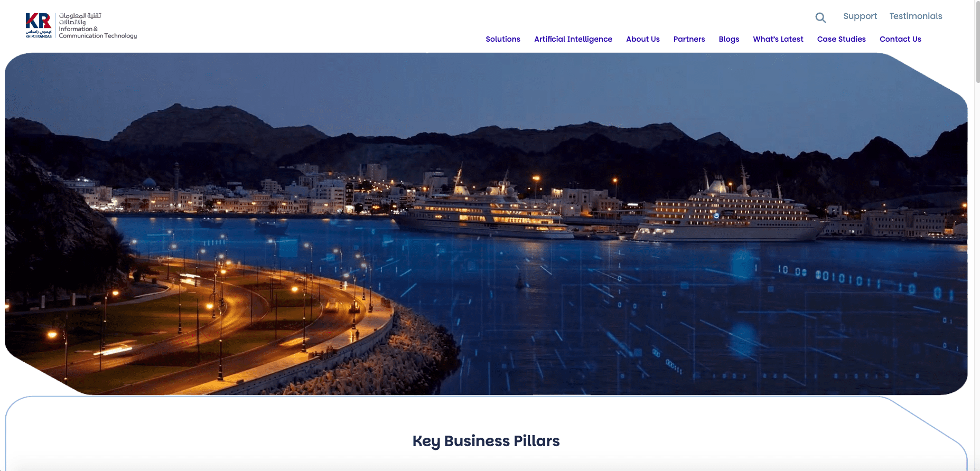Image resolution: width=980 pixels, height=471 pixels.
Task: Click Information & Communication Technology logo text
Action: (x=98, y=32)
